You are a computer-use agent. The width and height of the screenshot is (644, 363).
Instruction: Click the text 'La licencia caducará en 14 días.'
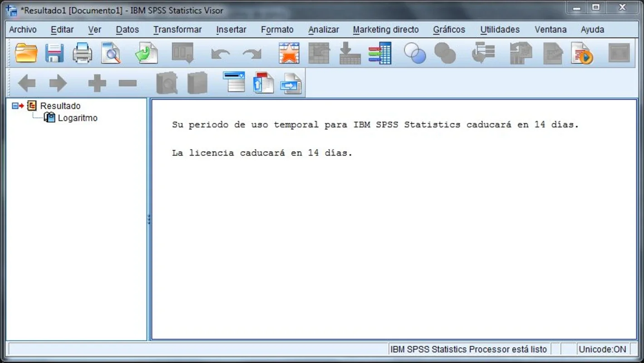click(262, 153)
